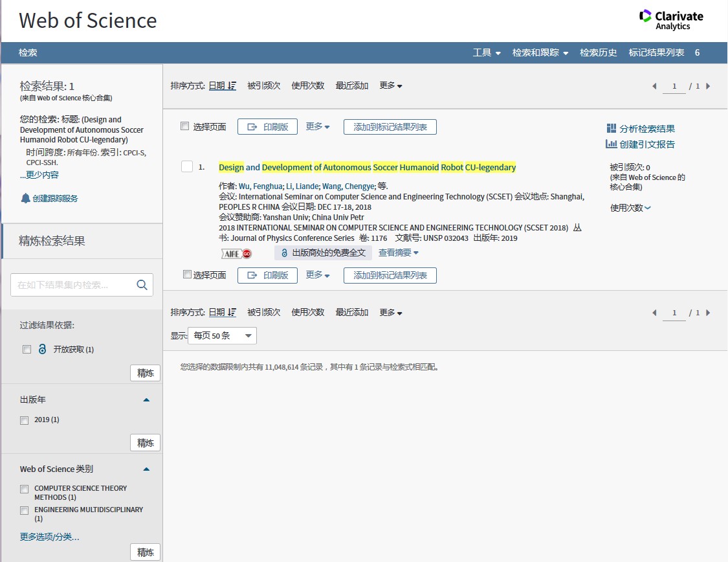
Task: Open the top 更多 export dropdown beside 印刷版
Action: (x=318, y=126)
